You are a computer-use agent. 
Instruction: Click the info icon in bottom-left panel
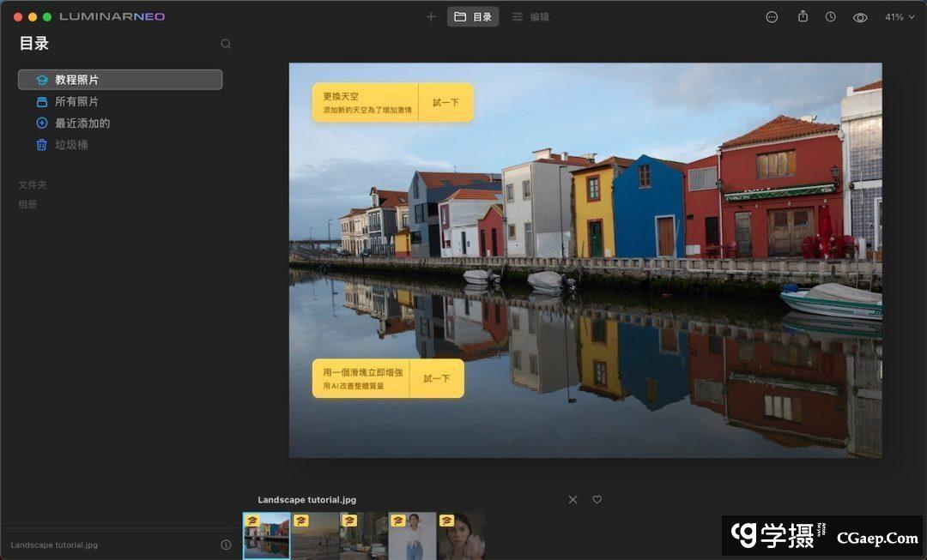tap(226, 545)
